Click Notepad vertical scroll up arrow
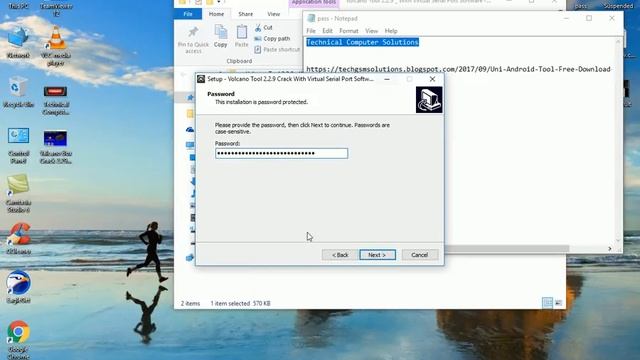The image size is (640, 360). pyautogui.click(x=618, y=41)
